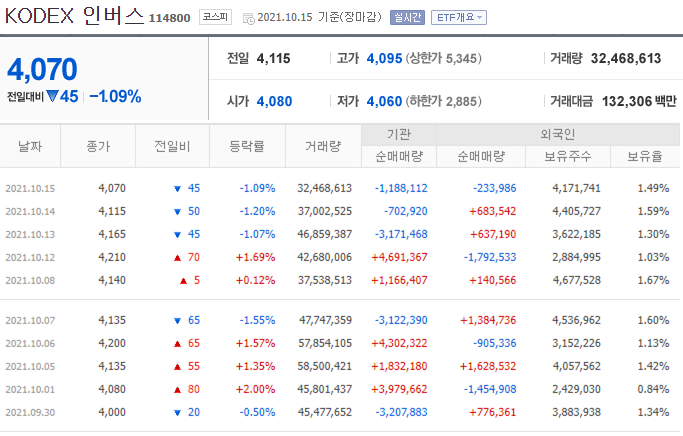Click the 날짜 column header

(x=30, y=146)
